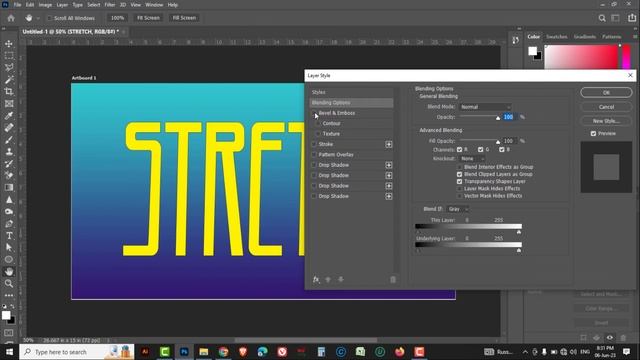
Task: Switch to the Gradients tab
Action: [584, 37]
